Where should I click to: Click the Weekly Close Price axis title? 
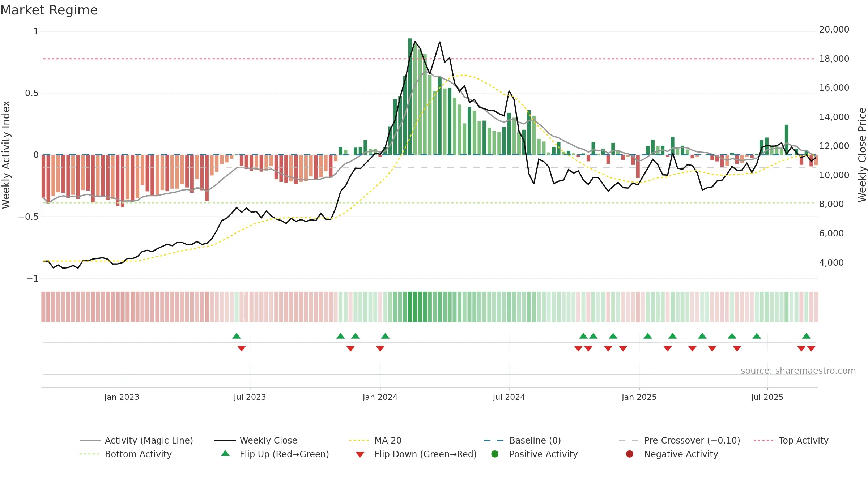[862, 155]
